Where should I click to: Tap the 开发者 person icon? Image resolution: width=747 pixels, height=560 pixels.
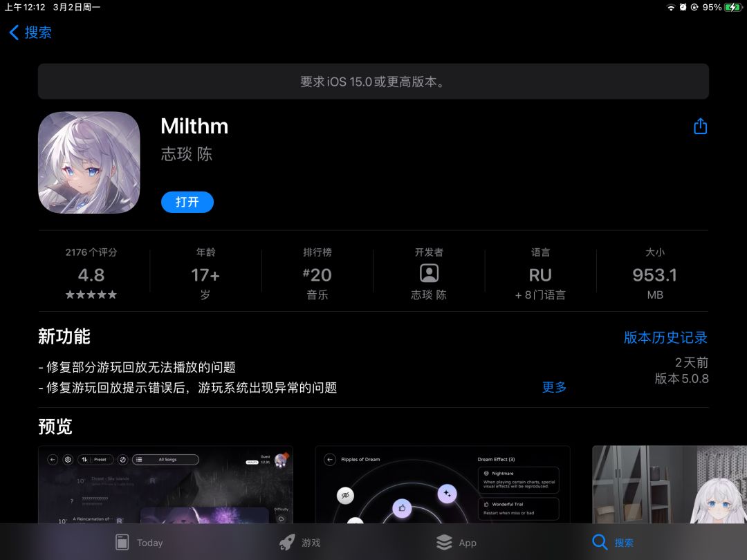click(429, 273)
